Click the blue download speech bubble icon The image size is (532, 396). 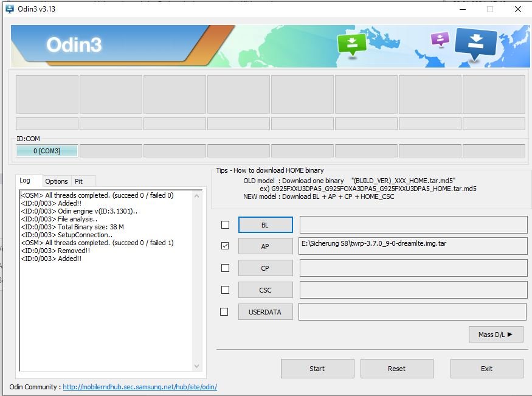coord(476,44)
